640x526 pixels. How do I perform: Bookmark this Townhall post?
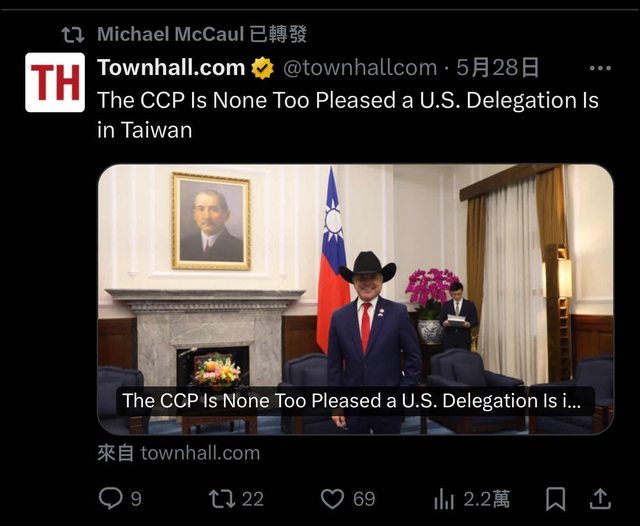(556, 499)
